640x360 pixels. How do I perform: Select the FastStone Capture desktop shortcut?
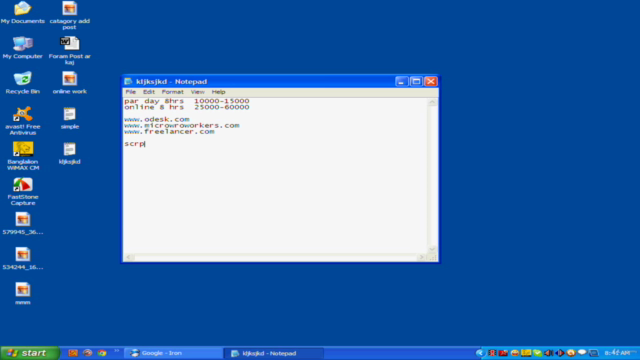point(22,191)
